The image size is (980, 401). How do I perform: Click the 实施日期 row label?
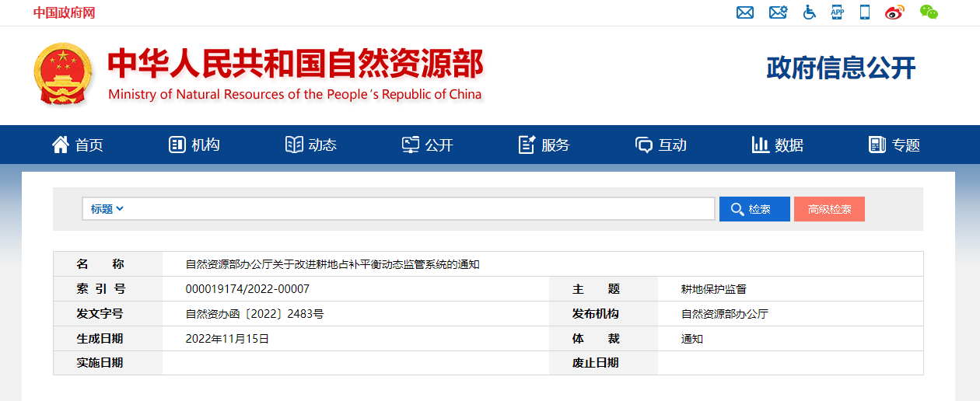point(100,363)
